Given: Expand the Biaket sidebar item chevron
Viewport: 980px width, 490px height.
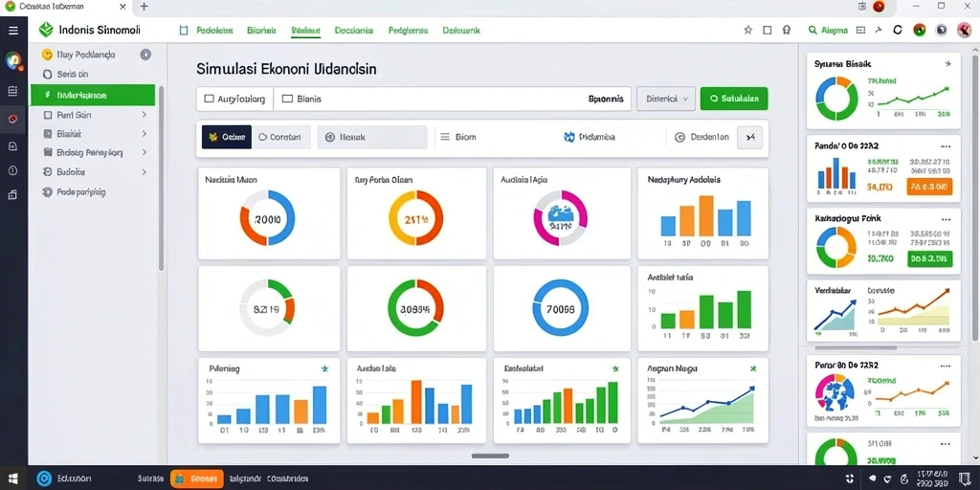Looking at the screenshot, I should point(145,133).
